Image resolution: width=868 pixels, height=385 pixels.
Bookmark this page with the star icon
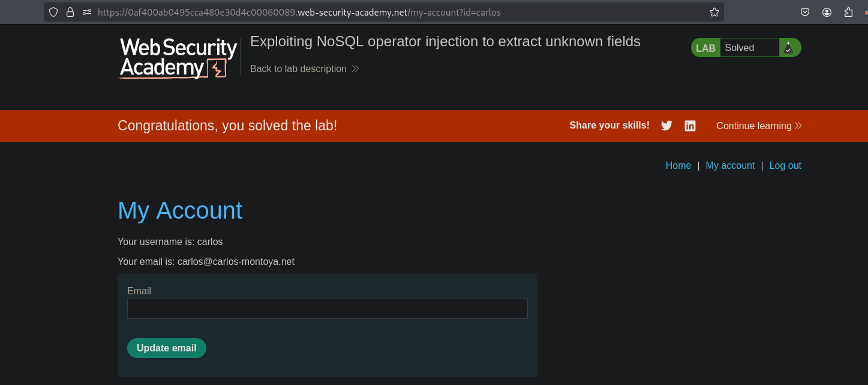714,12
